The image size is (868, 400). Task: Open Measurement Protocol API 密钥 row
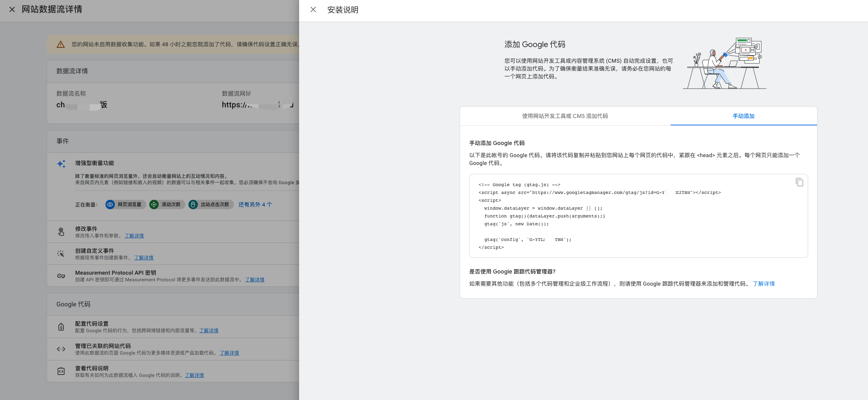point(173,276)
